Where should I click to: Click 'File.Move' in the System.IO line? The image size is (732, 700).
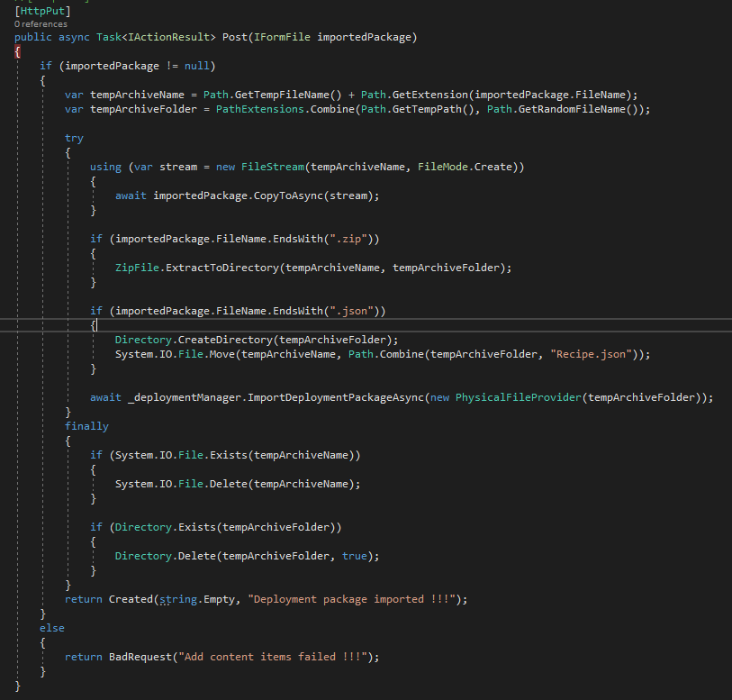click(206, 354)
